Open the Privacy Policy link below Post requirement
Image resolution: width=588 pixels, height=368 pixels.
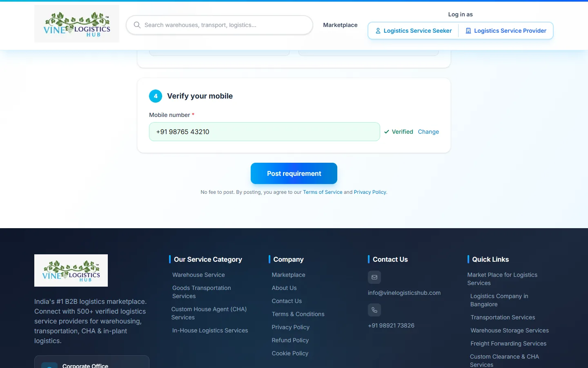coord(370,192)
